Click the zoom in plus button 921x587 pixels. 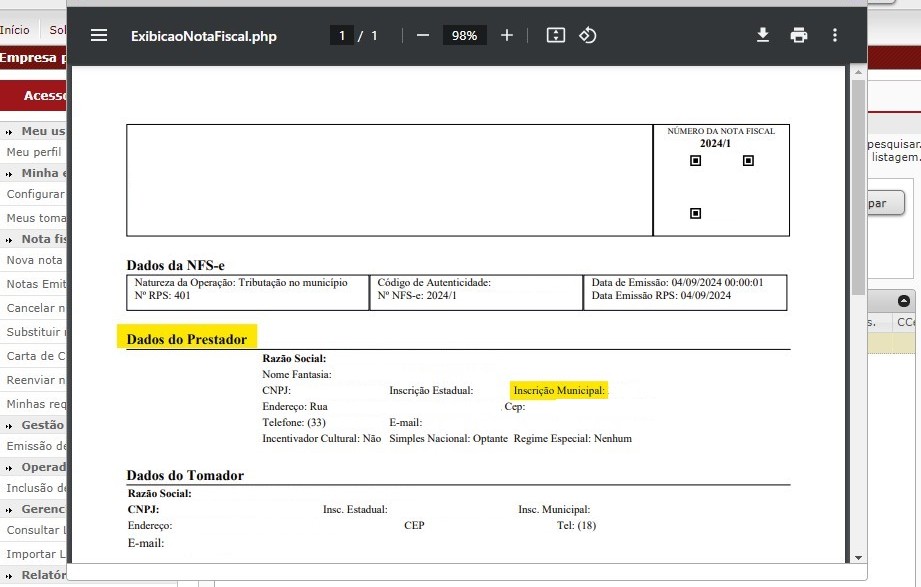click(x=506, y=35)
